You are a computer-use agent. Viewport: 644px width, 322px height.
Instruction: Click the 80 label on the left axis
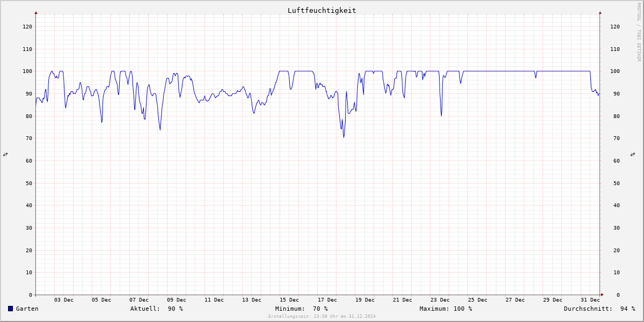click(29, 116)
